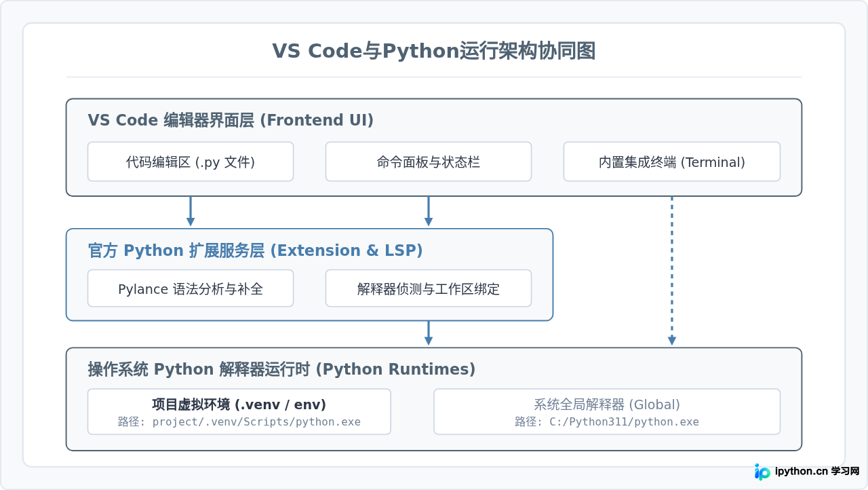
Task: Click the "代码编辑区 (.py 文件)" box
Action: tap(191, 162)
